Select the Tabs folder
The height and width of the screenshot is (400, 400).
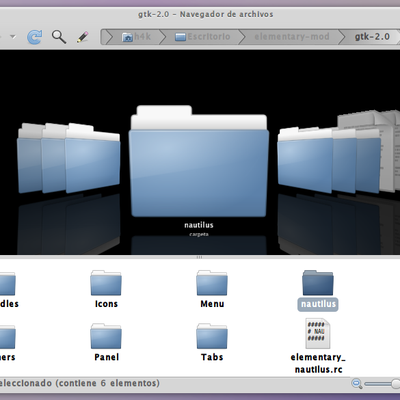click(212, 336)
